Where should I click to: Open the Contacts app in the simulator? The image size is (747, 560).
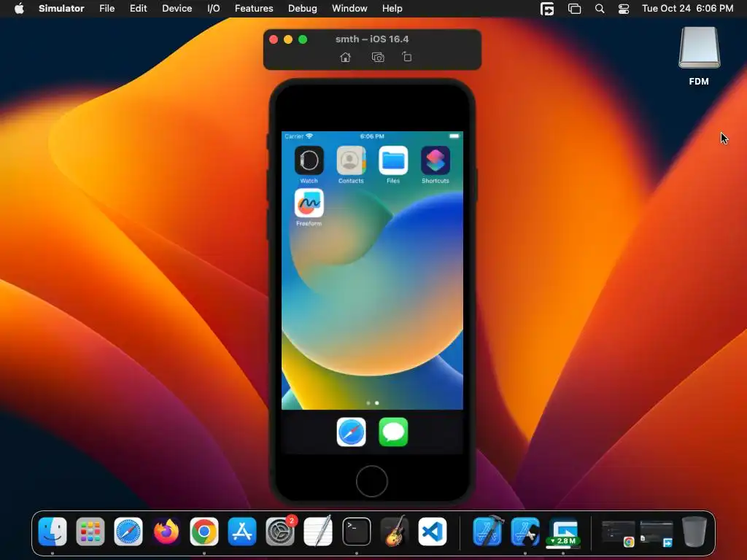(x=351, y=160)
